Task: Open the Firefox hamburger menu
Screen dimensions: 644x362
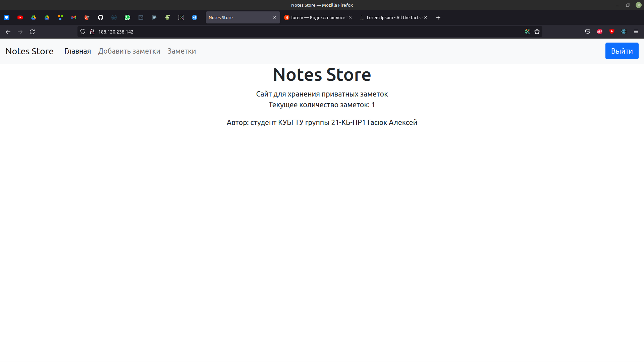Action: [636, 32]
